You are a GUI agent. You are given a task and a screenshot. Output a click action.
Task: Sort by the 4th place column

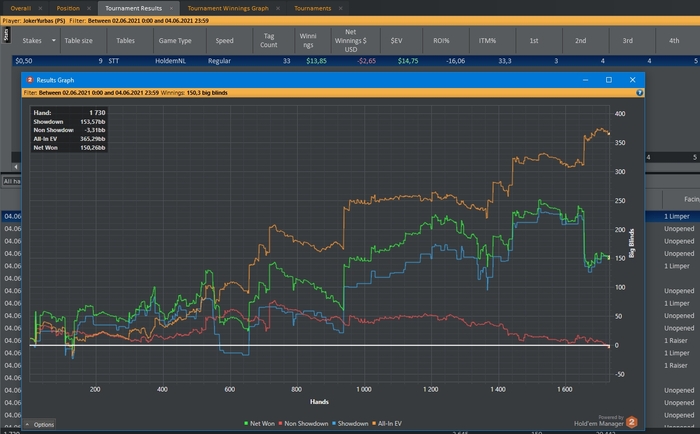[674, 40]
